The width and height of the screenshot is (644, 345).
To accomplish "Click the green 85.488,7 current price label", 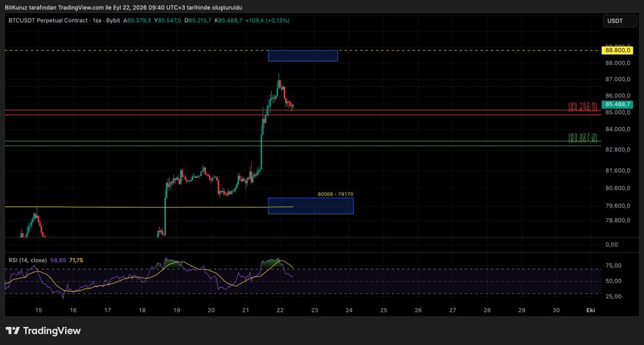I will pos(617,104).
